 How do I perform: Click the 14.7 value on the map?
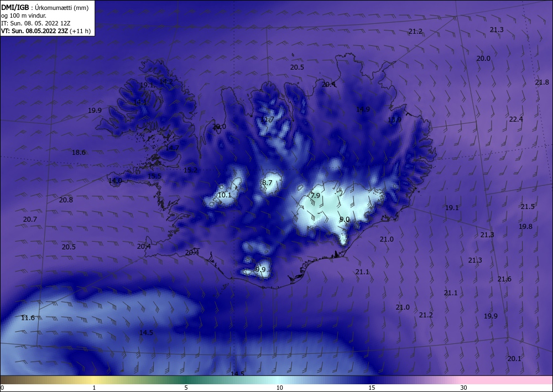pyautogui.click(x=172, y=148)
